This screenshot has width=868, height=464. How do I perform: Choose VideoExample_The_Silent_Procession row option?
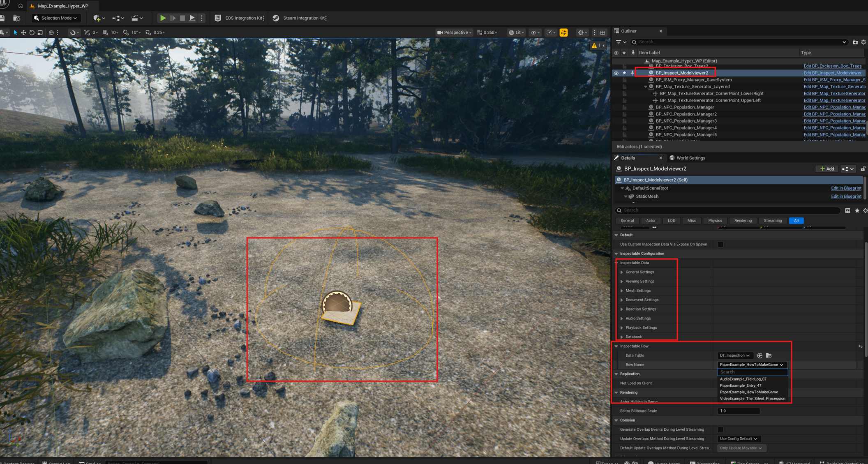[753, 399]
